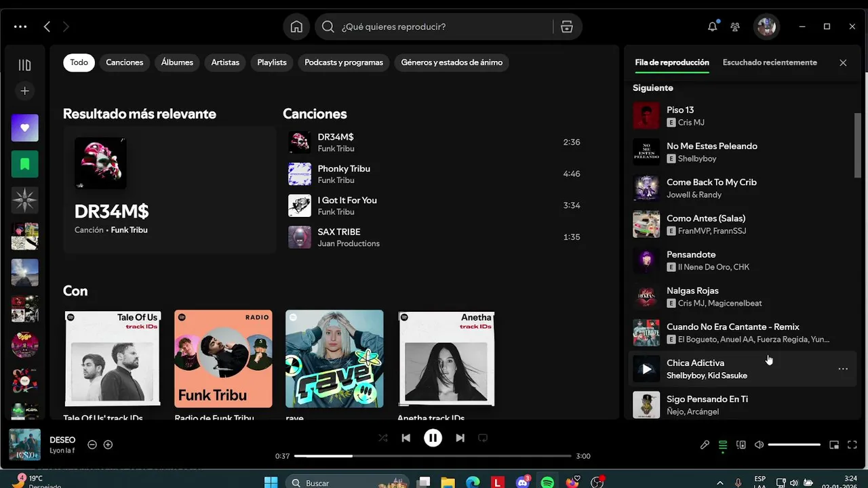Open the three-dot app menu

coord(20,27)
